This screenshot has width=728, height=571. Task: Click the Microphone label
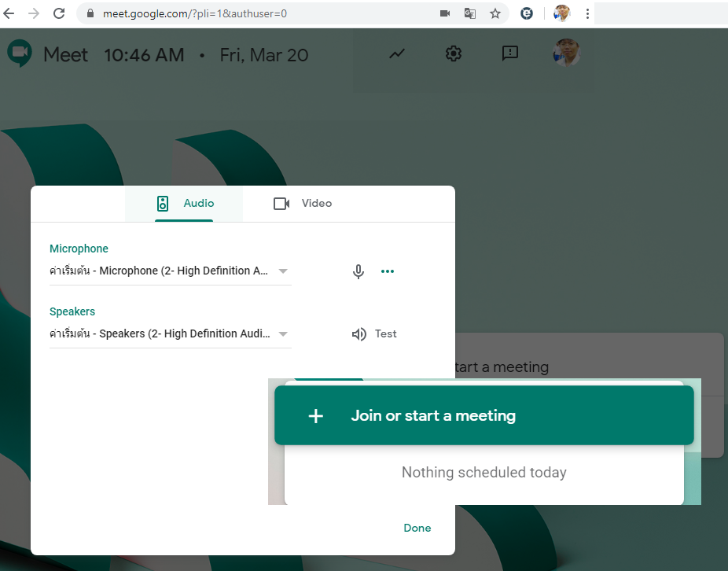(79, 249)
